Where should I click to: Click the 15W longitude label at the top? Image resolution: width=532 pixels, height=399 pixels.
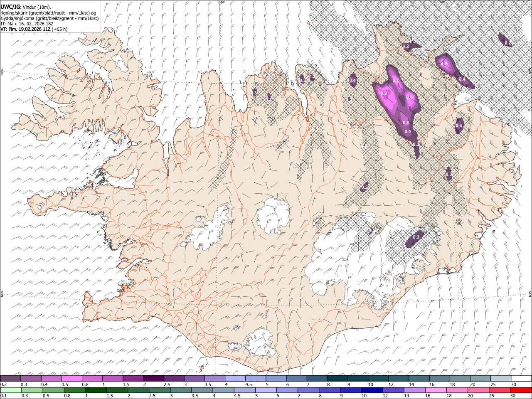440,2
